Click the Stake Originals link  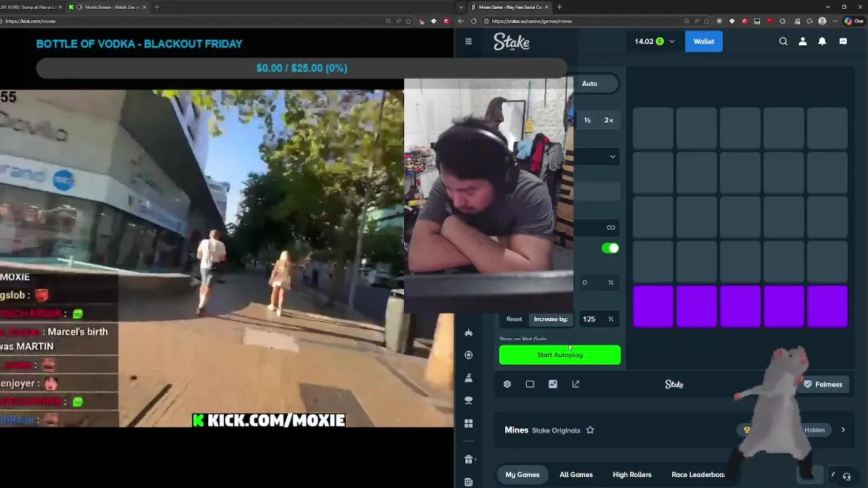coord(556,430)
